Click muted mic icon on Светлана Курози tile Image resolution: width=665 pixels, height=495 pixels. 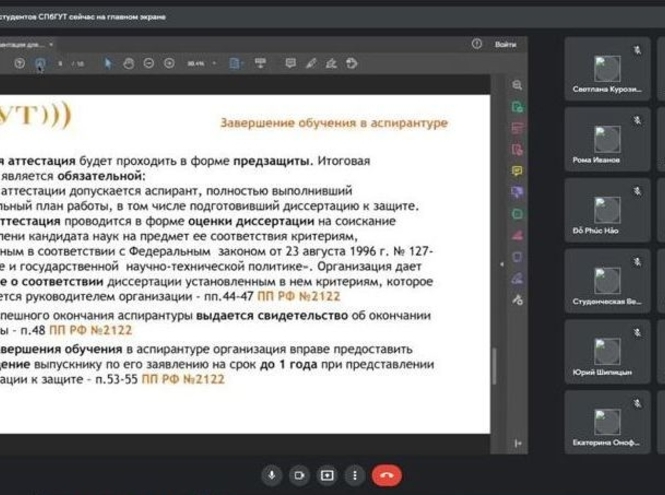pos(637,50)
